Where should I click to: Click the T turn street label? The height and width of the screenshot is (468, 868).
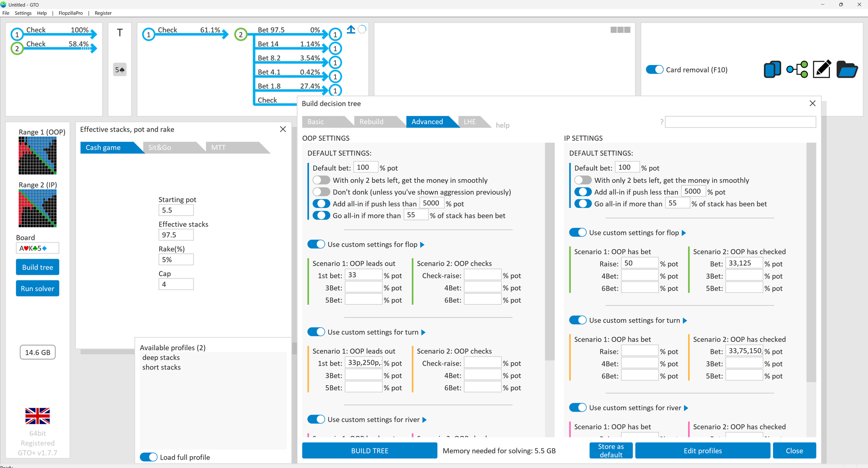tap(120, 33)
